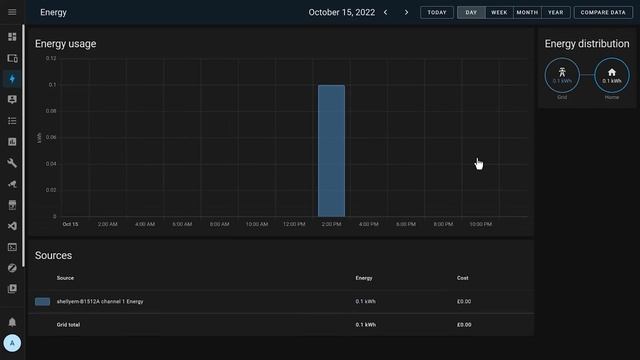Select the Energy lightning bolt icon
This screenshot has height=360, width=640.
pyautogui.click(x=12, y=79)
